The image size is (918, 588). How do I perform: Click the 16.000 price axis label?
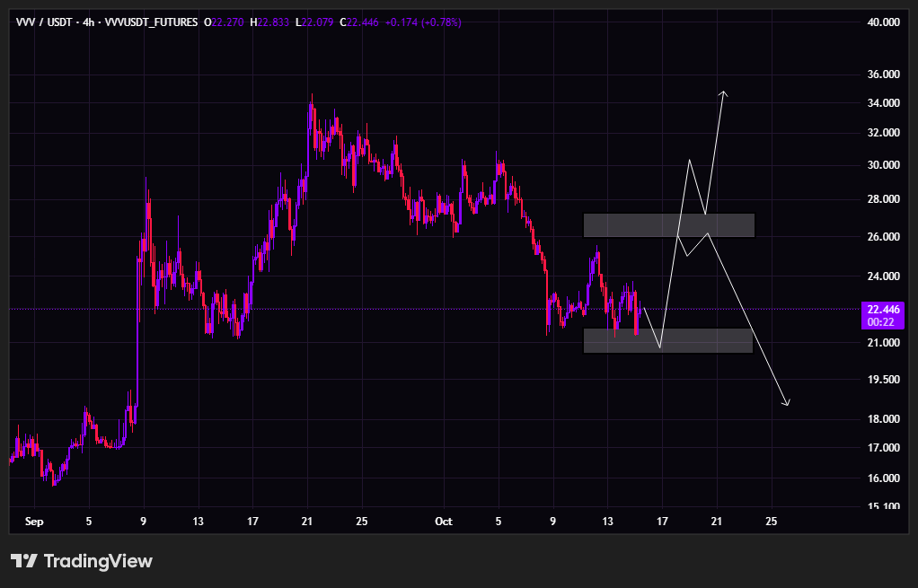[884, 478]
